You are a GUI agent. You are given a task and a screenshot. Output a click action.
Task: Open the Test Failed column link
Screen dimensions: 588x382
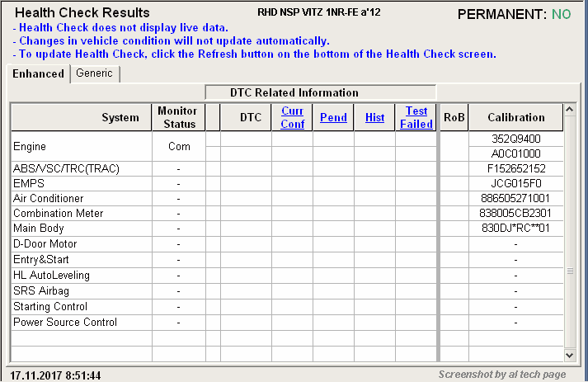click(x=416, y=117)
